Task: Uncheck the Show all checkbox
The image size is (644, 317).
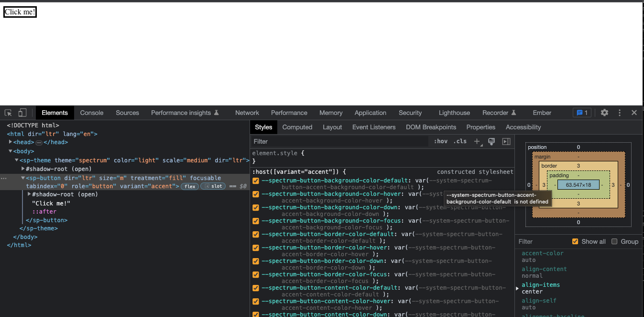Action: click(574, 241)
